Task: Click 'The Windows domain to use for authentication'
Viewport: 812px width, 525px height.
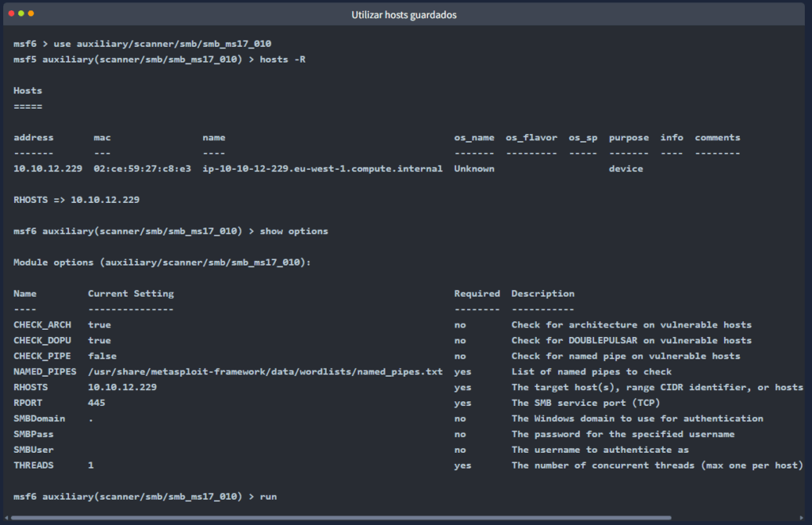Action: pyautogui.click(x=638, y=419)
